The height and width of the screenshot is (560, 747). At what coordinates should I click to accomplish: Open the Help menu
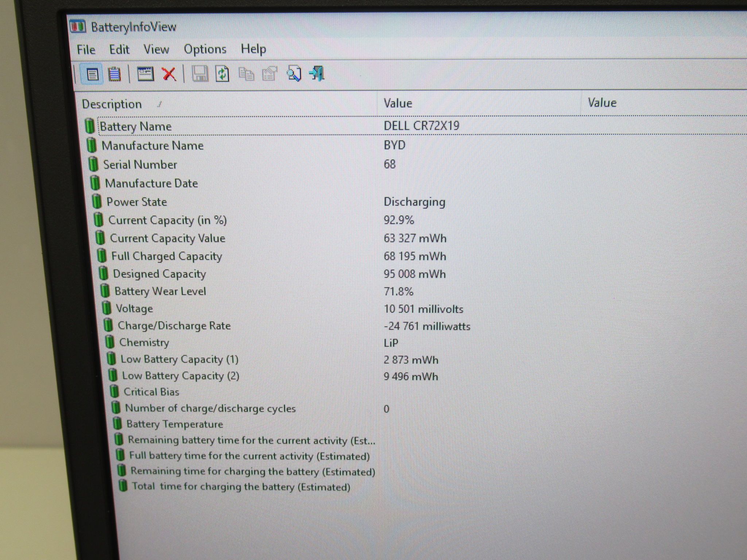253,49
